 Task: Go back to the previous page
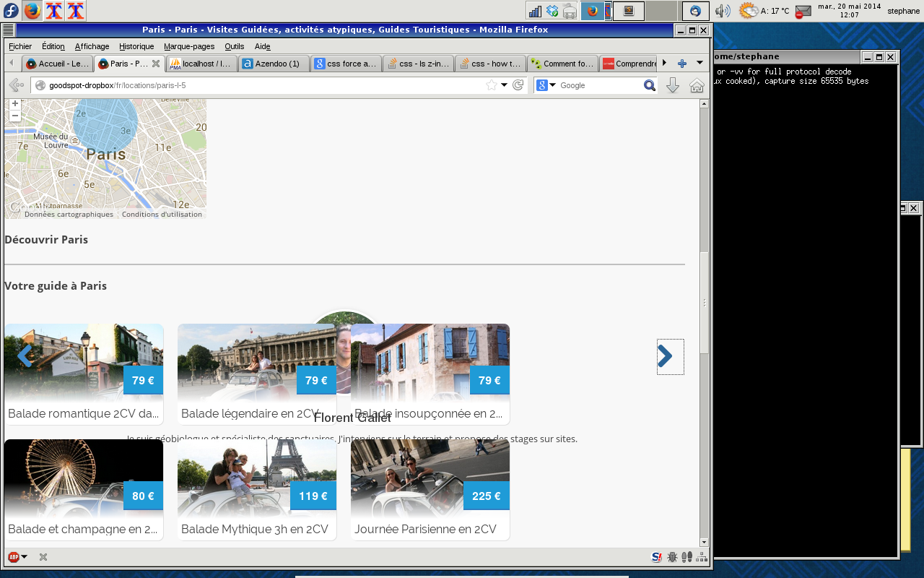[x=16, y=85]
